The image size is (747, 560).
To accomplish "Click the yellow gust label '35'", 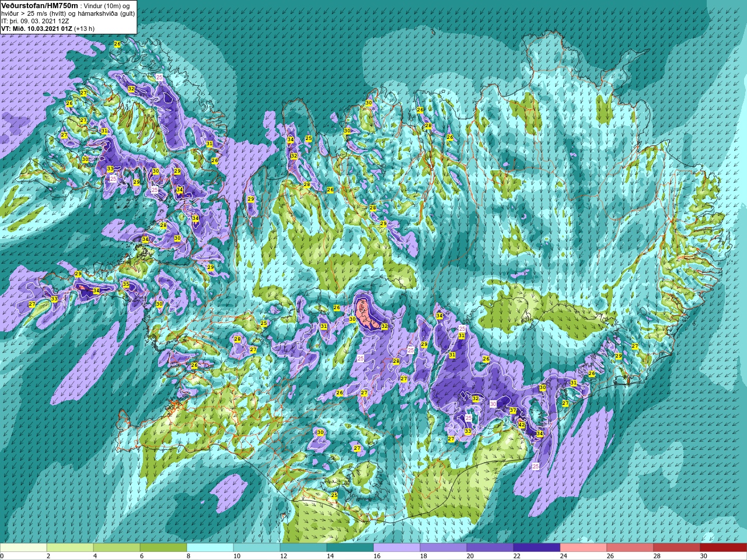I will [126, 285].
